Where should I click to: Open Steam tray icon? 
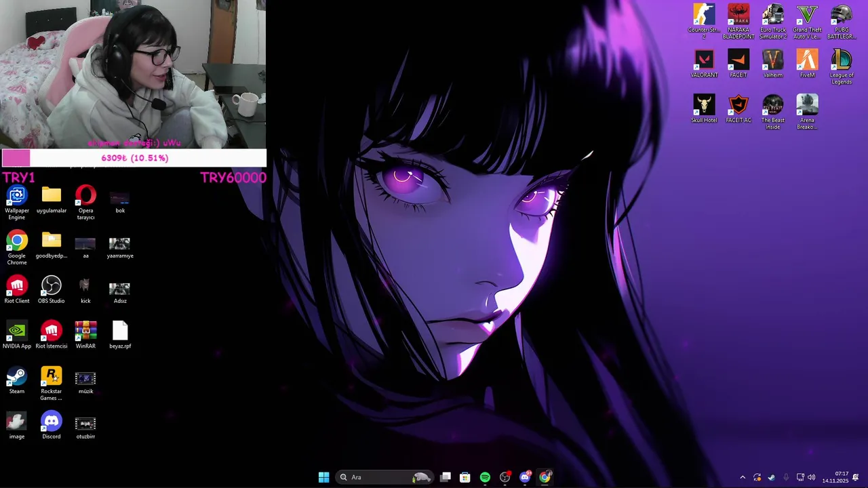click(x=772, y=477)
